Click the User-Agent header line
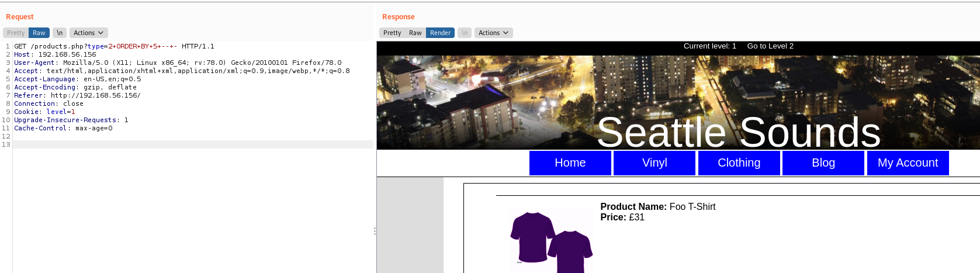The height and width of the screenshot is (273, 980). tap(178, 63)
